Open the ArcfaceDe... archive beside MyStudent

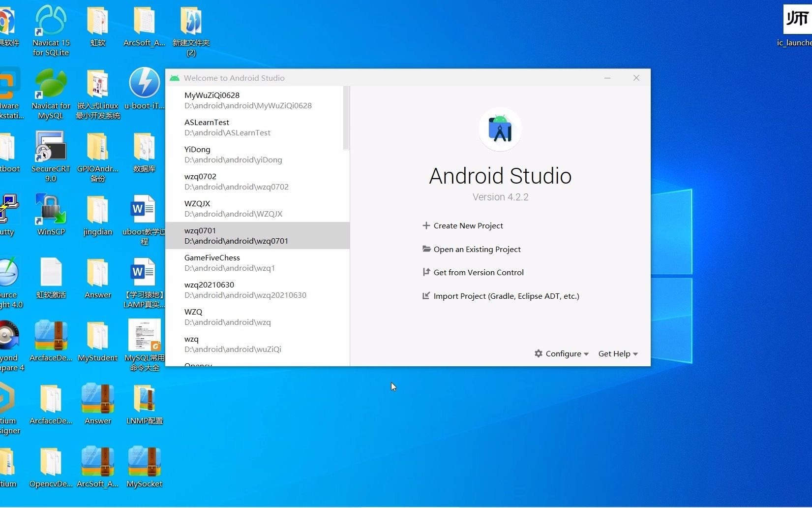51,341
